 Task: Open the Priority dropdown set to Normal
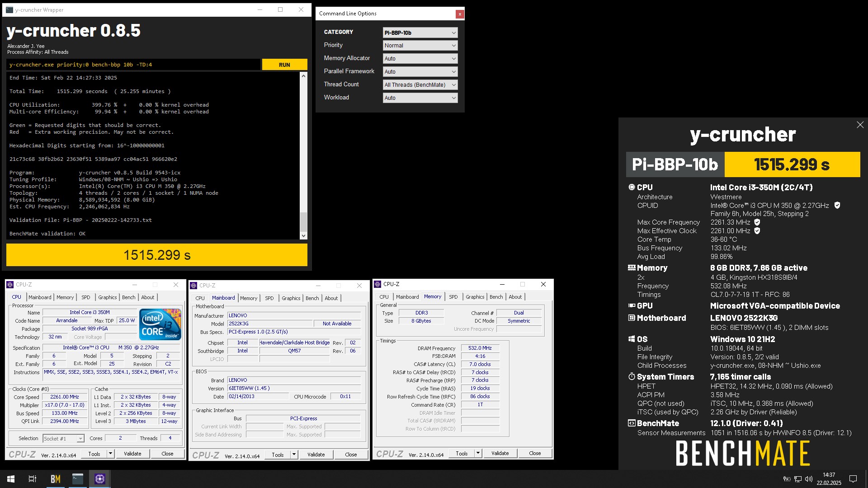(x=420, y=46)
